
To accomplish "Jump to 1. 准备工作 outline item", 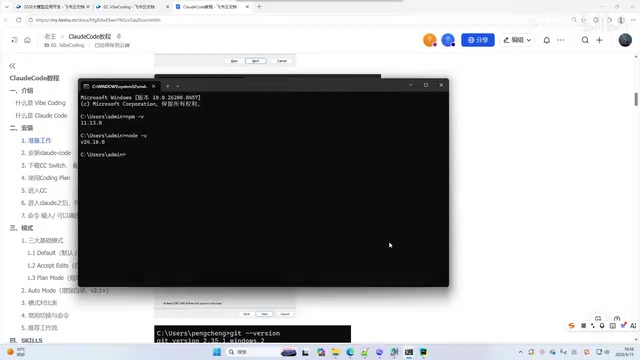I will click(36, 140).
